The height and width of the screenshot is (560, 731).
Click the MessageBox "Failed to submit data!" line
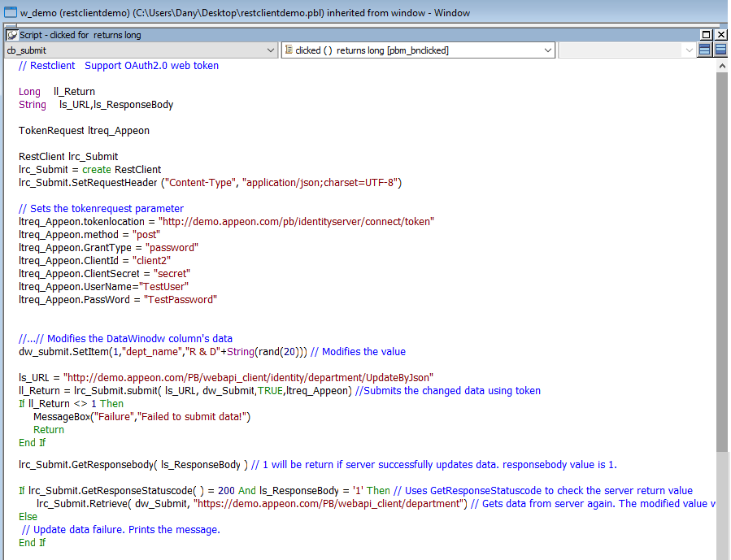click(141, 417)
